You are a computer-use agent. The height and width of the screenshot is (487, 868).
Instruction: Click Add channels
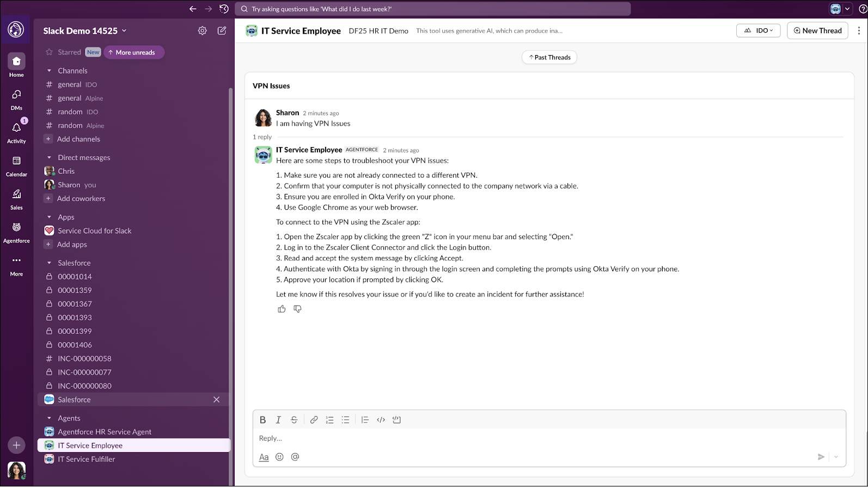pyautogui.click(x=79, y=139)
